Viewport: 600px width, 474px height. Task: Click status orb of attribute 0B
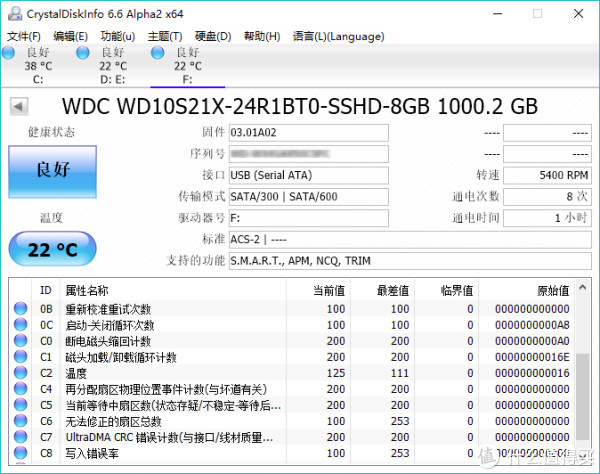[20, 308]
